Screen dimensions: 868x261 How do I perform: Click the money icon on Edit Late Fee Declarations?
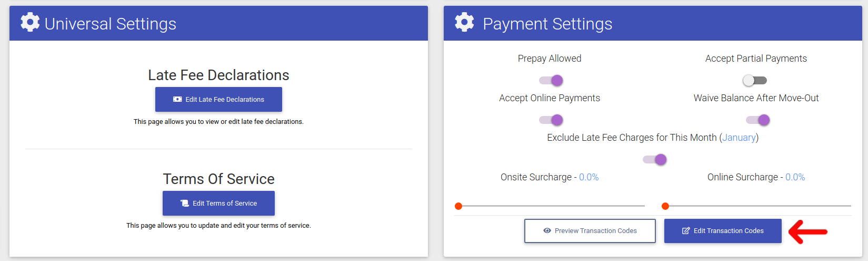click(177, 99)
